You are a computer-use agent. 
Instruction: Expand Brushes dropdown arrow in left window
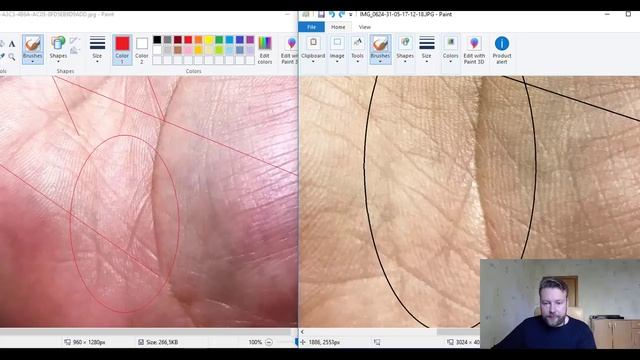coord(32,62)
